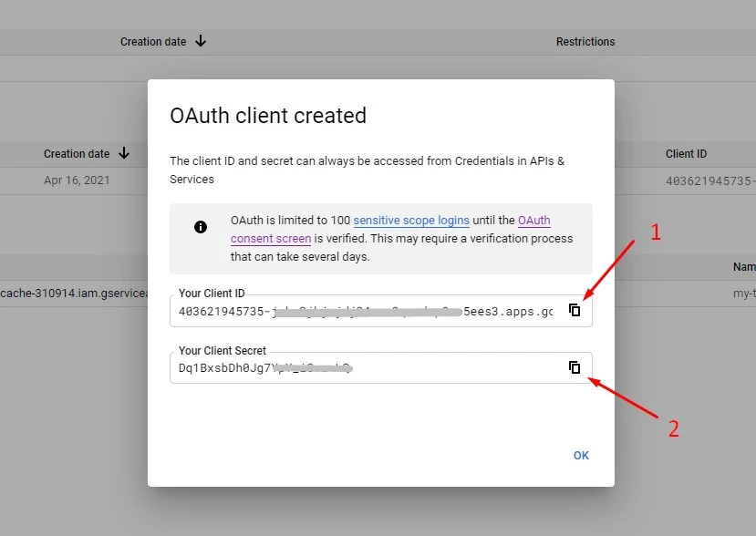Click inside the Your Client ID field

[x=365, y=311]
